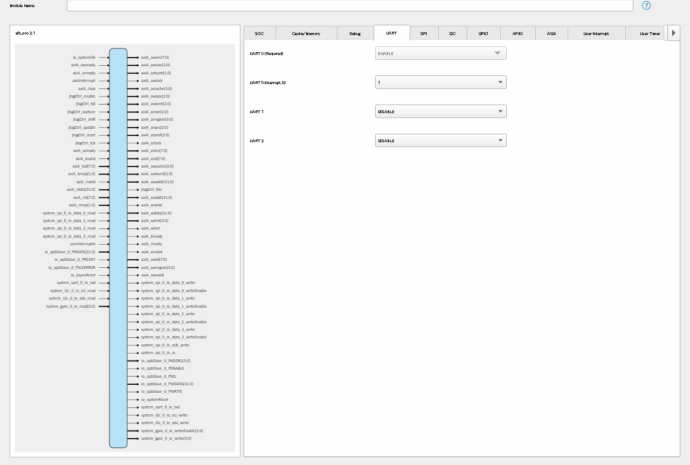
Task: Select the User Timer tab
Action: tap(648, 33)
